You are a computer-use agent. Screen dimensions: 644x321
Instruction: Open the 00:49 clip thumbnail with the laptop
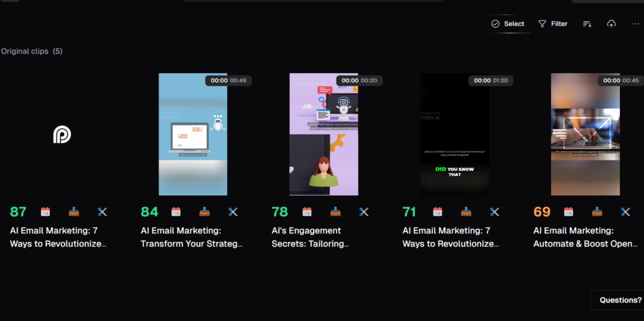(192, 134)
